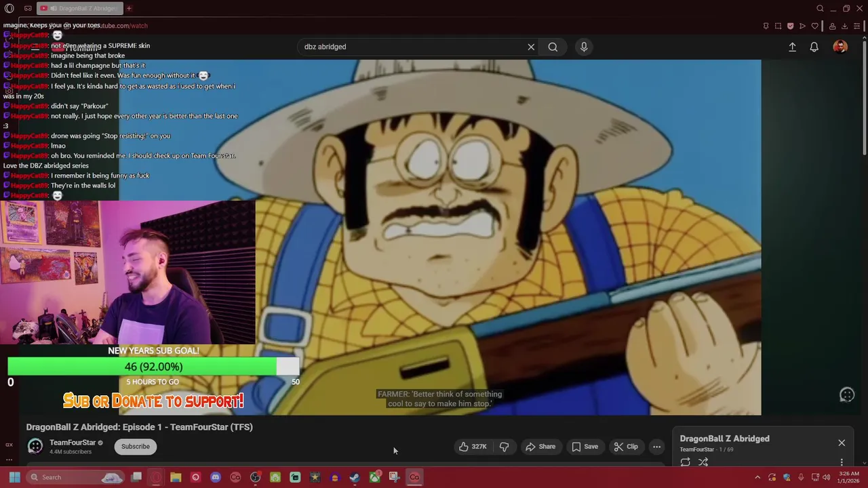
Task: Close the DragonBall Z Abridged playlist panel
Action: [x=842, y=443]
